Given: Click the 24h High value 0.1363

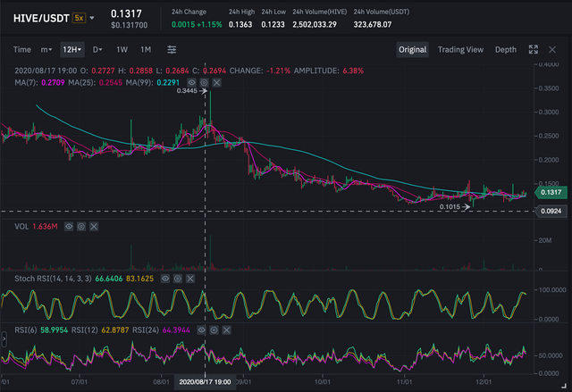Looking at the screenshot, I should [x=240, y=24].
